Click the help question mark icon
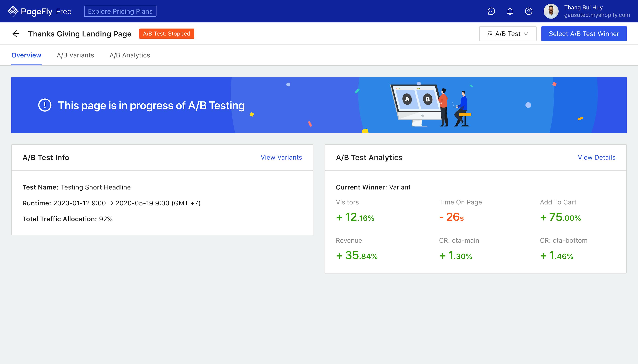 (x=528, y=11)
